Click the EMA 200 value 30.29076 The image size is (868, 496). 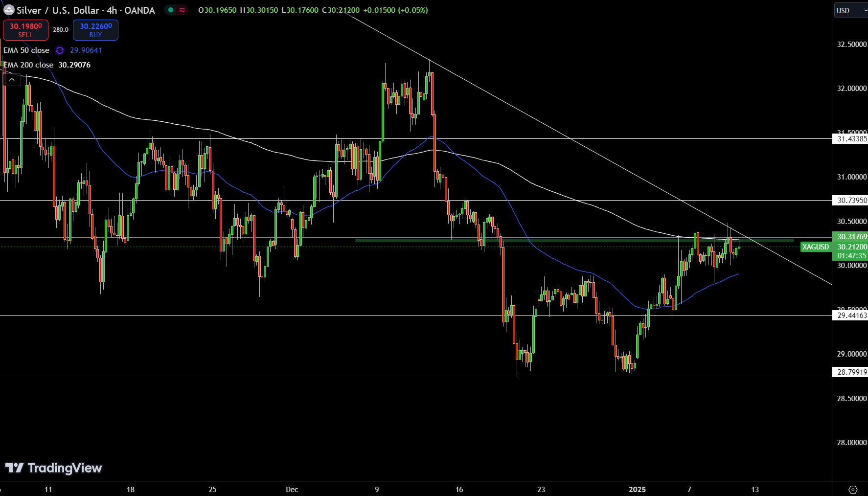coord(74,65)
